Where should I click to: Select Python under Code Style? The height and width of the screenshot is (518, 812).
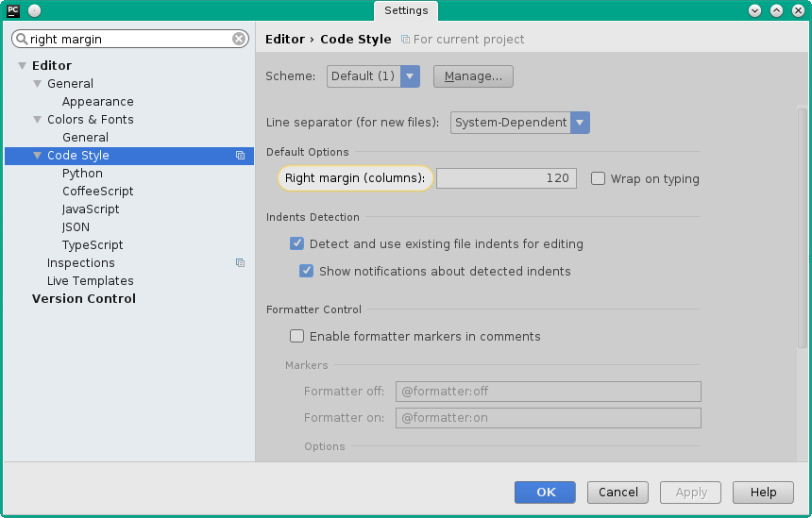pyautogui.click(x=82, y=174)
